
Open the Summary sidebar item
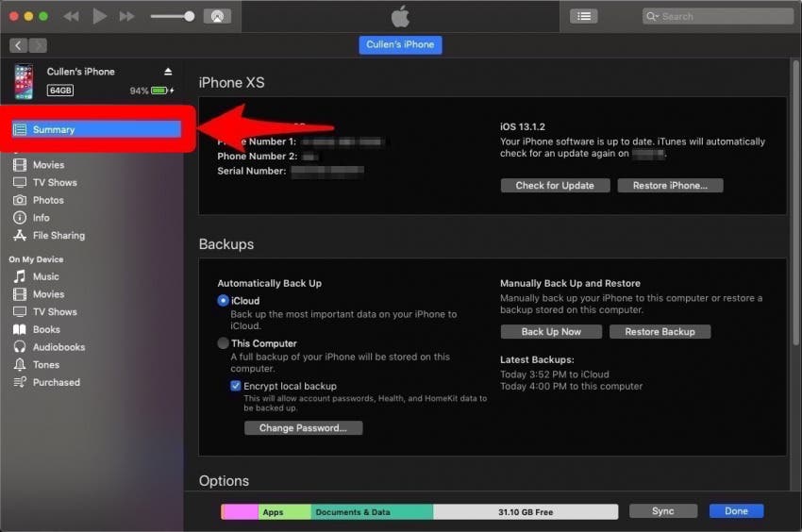(x=96, y=129)
